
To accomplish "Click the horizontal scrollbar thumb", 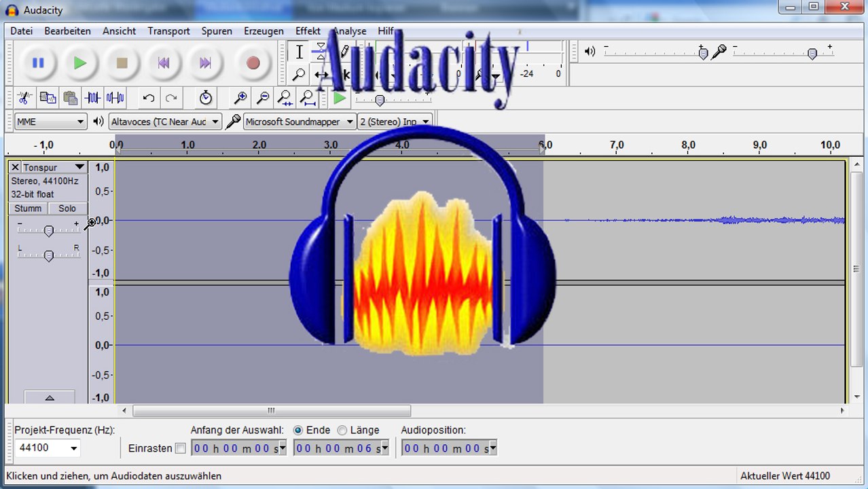I will [x=272, y=411].
